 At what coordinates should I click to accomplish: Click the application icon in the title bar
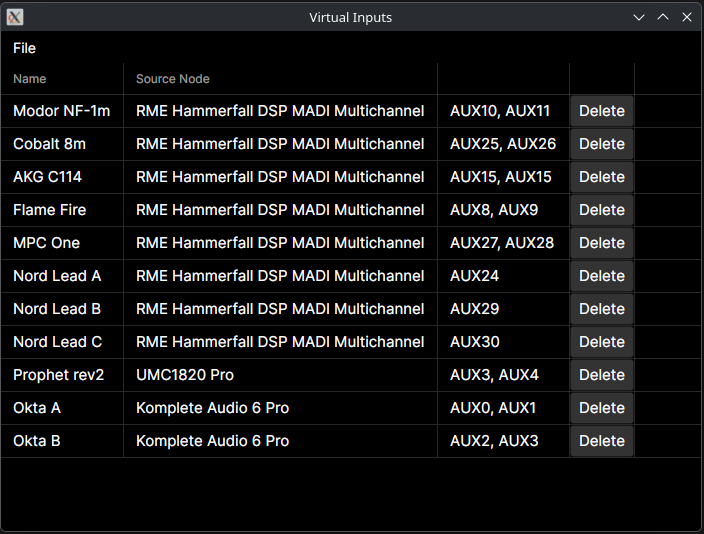[x=15, y=17]
